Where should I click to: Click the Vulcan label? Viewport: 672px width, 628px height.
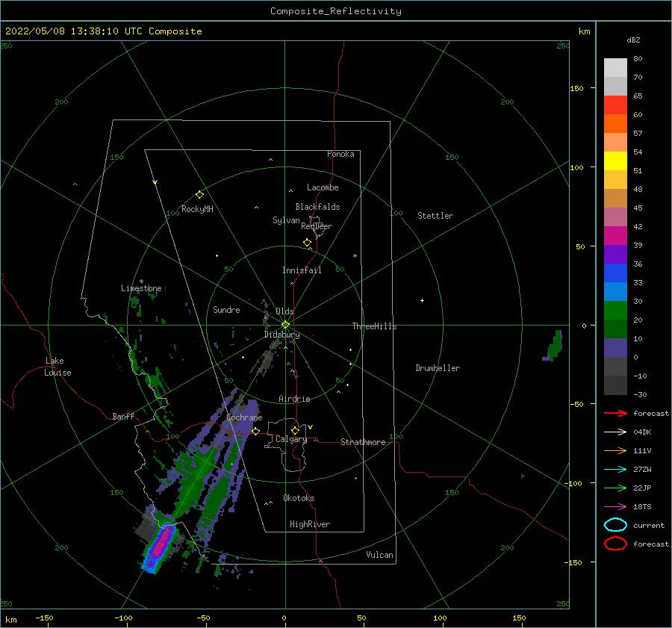tap(380, 555)
